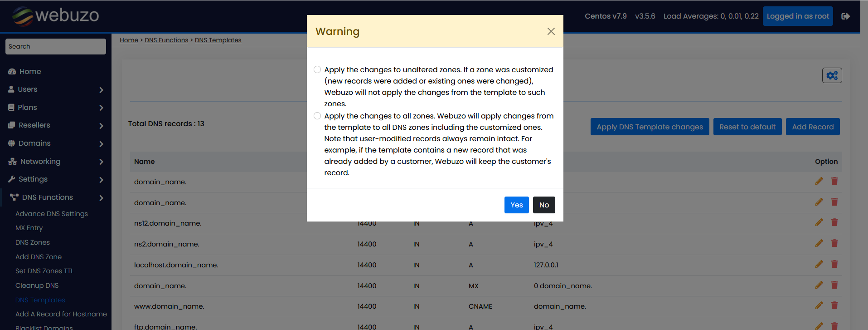The width and height of the screenshot is (868, 330).
Task: Click the logout icon in header
Action: [845, 16]
